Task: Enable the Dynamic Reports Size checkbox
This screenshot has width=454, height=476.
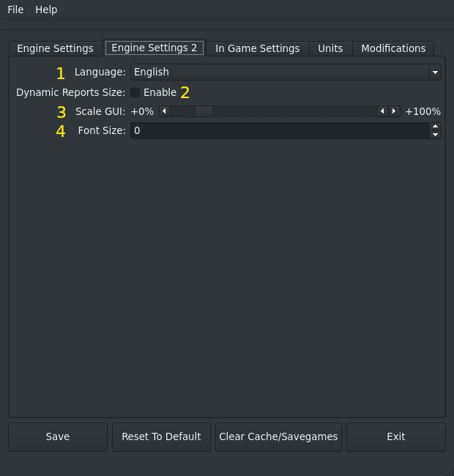Action: click(135, 92)
